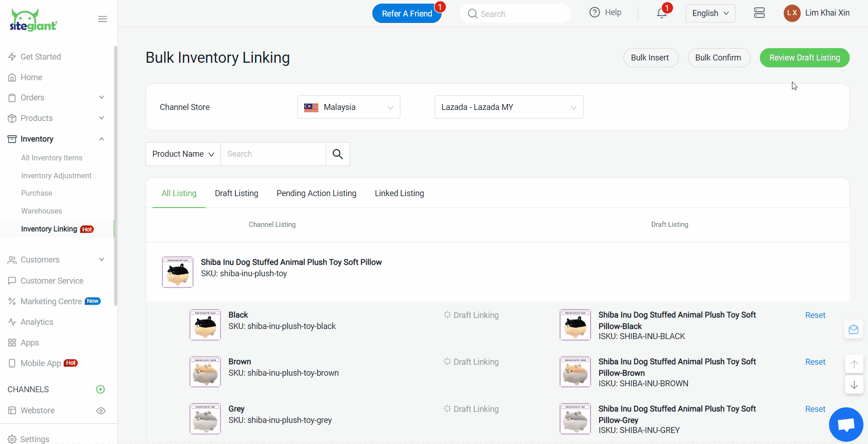Viewport: 868px width, 444px height.
Task: Click the scroll-to-top arrow button
Action: point(854,364)
